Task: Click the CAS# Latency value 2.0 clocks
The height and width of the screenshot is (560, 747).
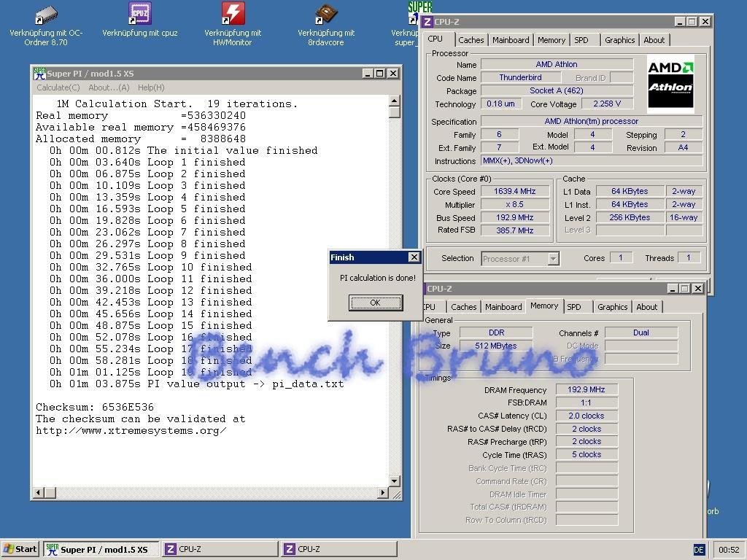Action: coord(587,416)
